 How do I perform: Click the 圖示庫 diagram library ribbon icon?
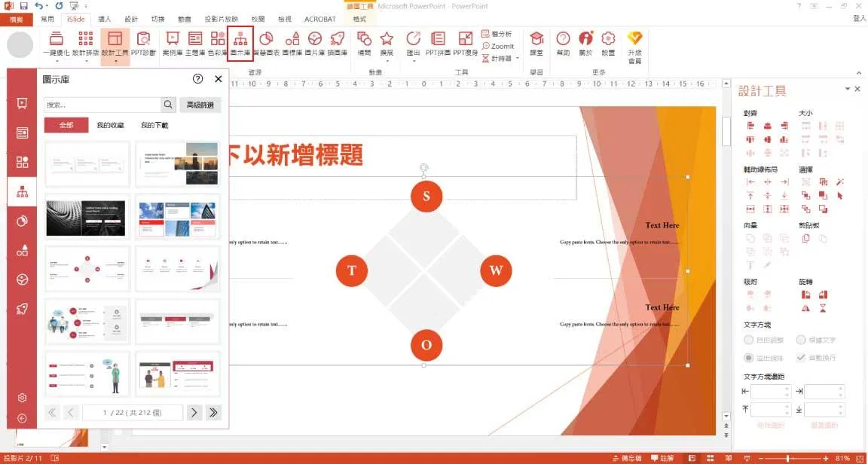240,44
